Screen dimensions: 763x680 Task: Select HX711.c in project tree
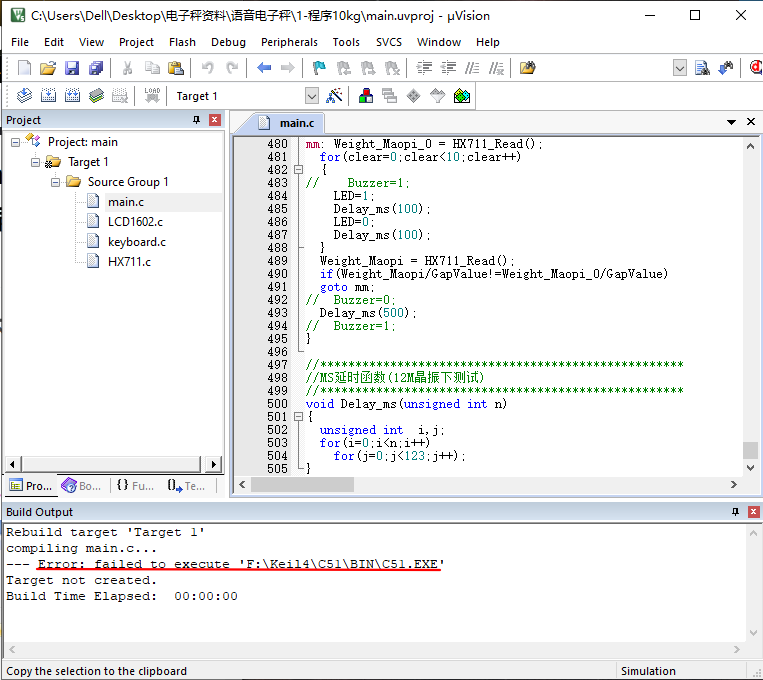click(x=129, y=262)
